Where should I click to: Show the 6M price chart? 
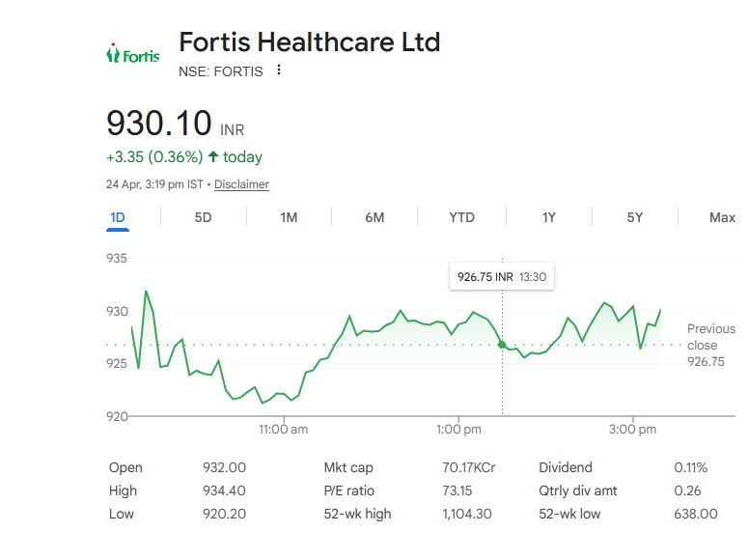tap(374, 217)
